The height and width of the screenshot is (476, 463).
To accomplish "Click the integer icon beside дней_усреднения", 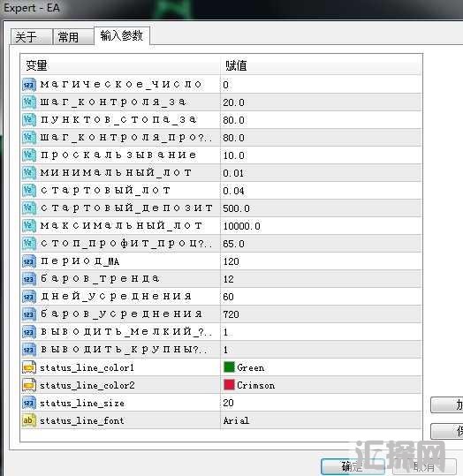I will 29,297.
